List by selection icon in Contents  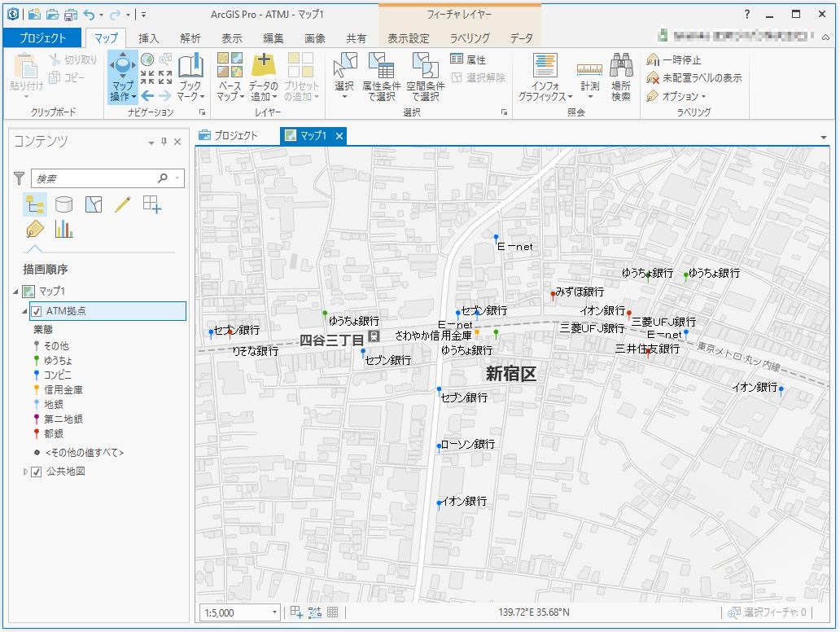94,204
